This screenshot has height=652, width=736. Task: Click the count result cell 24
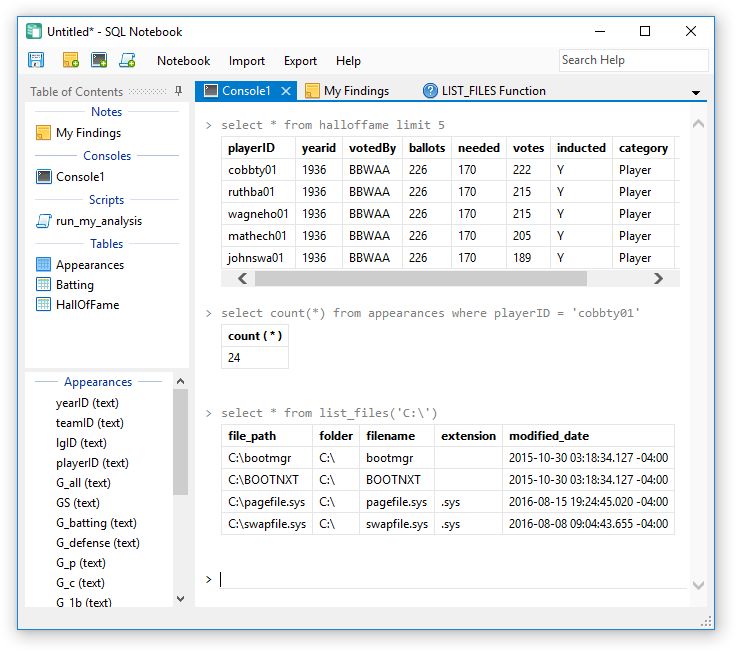click(255, 358)
